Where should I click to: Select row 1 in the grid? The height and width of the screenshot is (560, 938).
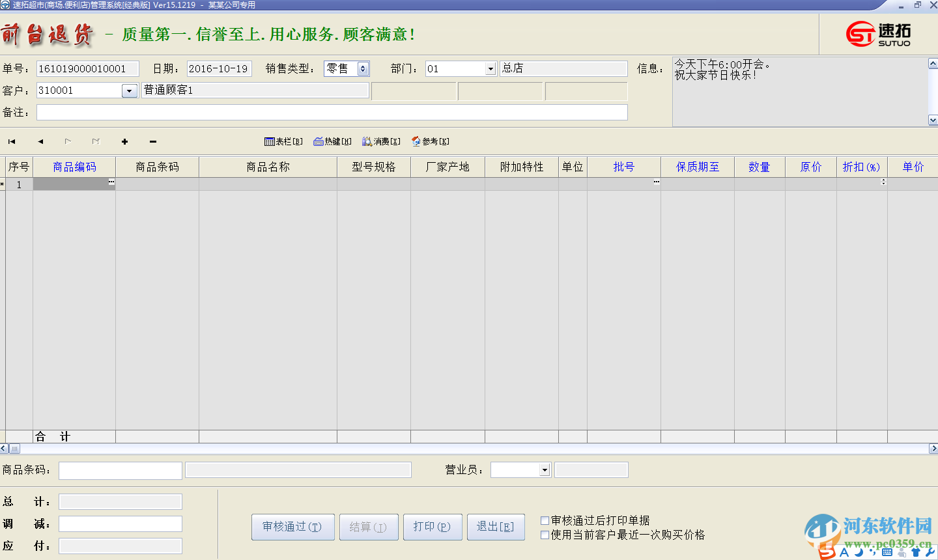[19, 184]
